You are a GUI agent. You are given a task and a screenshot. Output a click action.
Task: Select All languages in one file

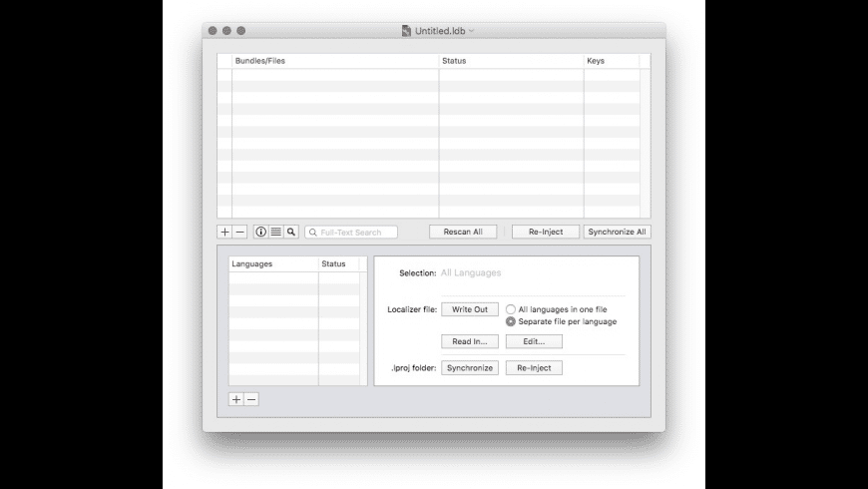(557, 309)
